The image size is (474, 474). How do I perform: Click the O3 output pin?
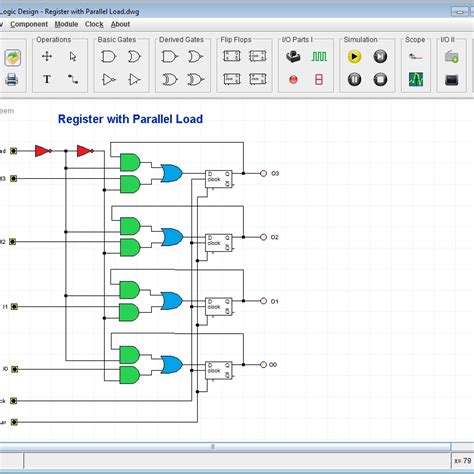tap(263, 173)
